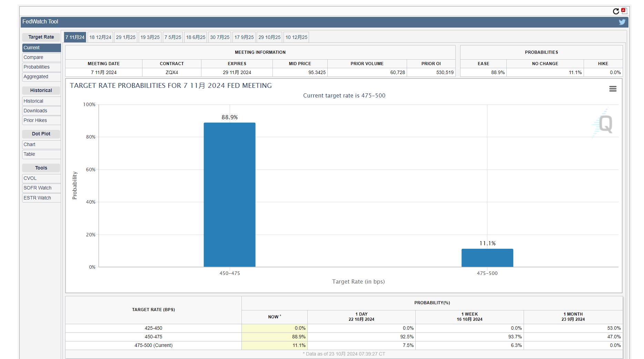Select the 18 6月25 meeting tab
644x359 pixels.
point(196,37)
